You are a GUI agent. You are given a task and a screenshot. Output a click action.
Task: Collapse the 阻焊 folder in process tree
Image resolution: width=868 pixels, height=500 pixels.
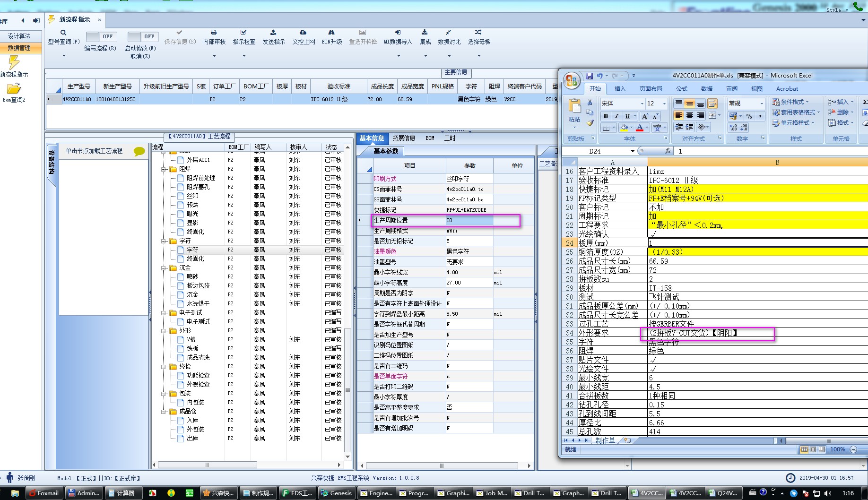point(164,169)
